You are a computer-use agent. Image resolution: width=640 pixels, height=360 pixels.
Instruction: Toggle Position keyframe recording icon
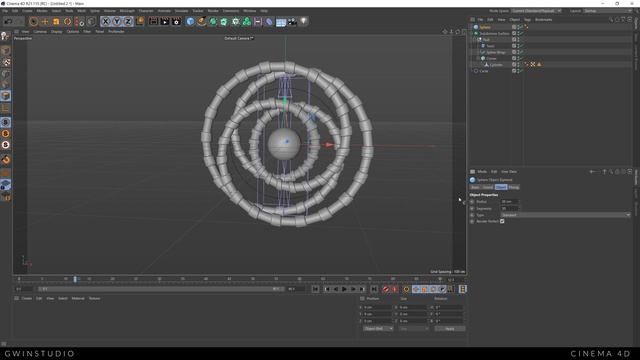[x=416, y=289]
